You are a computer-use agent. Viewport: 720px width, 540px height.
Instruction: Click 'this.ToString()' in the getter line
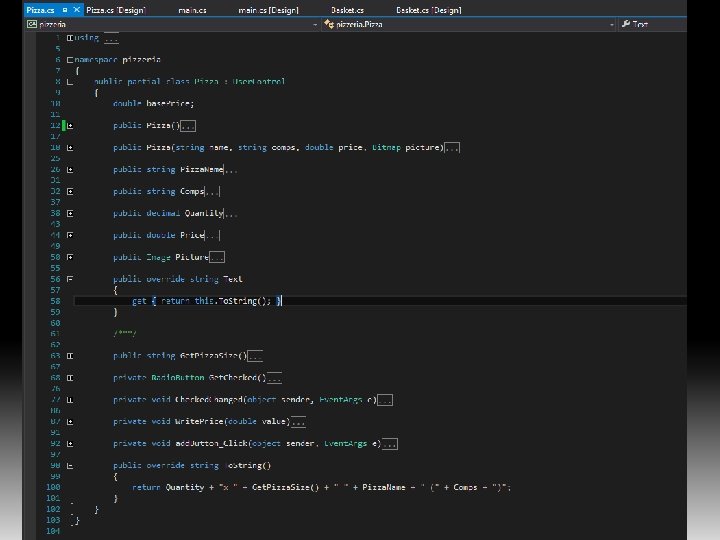coord(232,301)
